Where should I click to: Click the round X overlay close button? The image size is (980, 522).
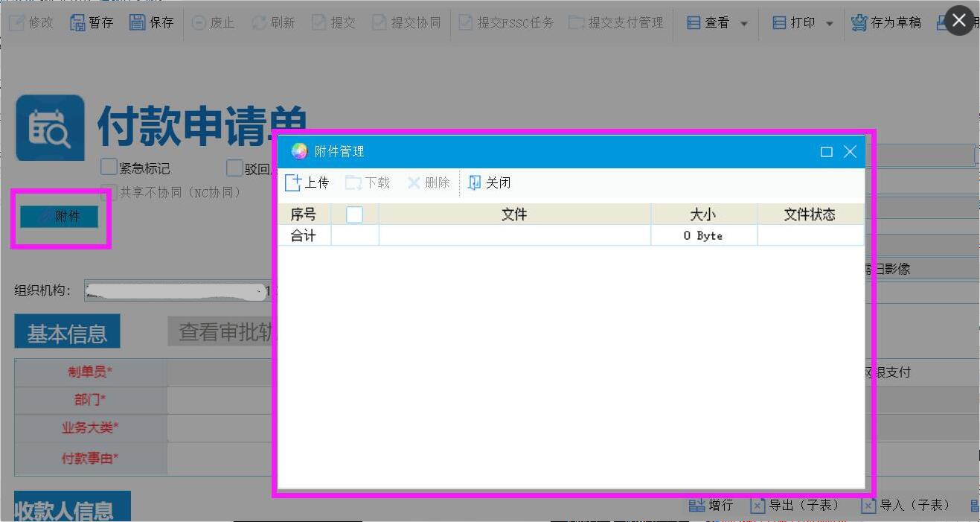[x=959, y=21]
